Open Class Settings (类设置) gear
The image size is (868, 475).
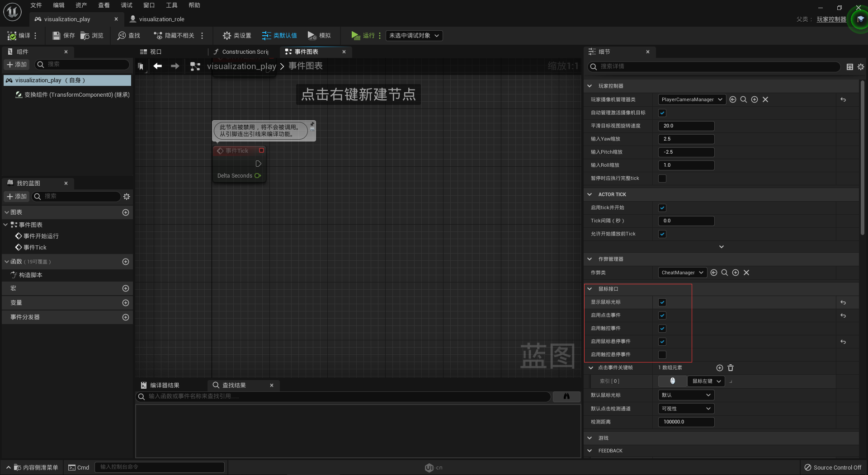click(227, 36)
